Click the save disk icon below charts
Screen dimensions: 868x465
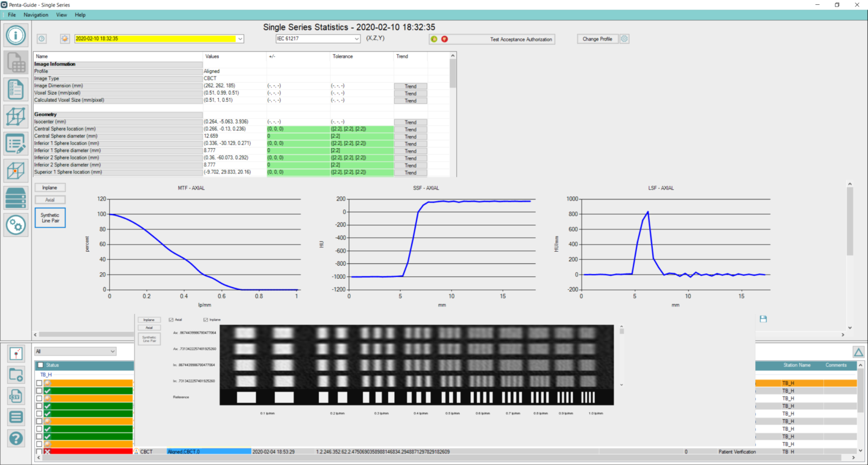click(763, 319)
